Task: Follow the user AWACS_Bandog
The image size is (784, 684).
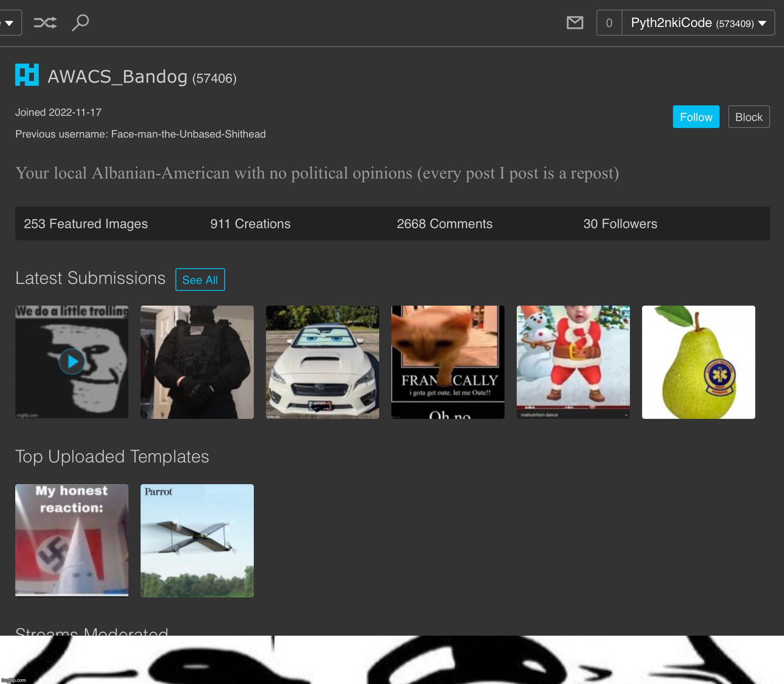Action: (x=696, y=117)
